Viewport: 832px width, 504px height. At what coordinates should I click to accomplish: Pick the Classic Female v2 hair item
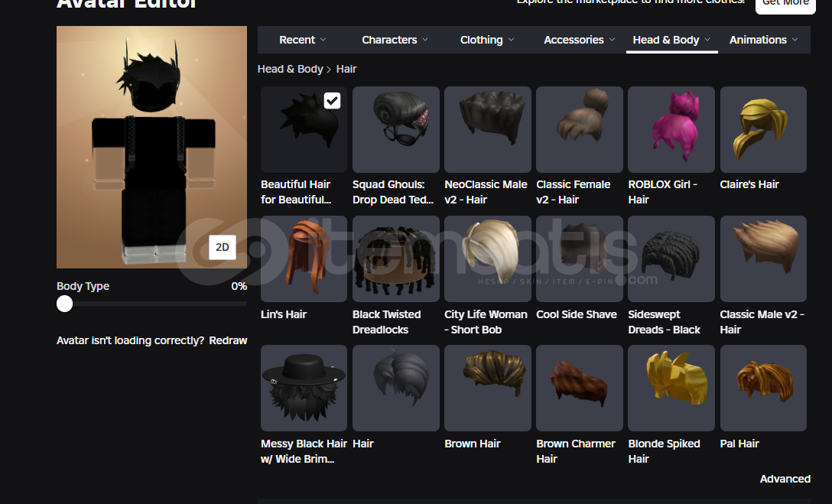(x=580, y=129)
